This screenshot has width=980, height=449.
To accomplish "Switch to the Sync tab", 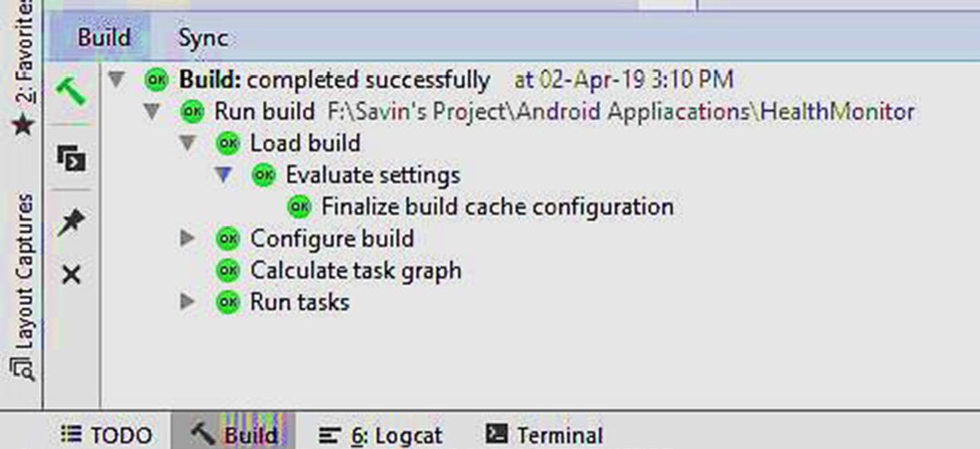I will (x=203, y=37).
